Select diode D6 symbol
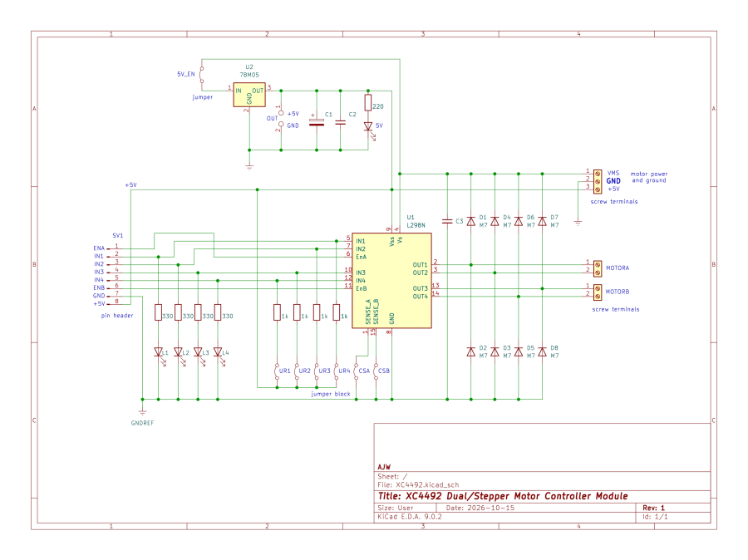 pos(519,221)
